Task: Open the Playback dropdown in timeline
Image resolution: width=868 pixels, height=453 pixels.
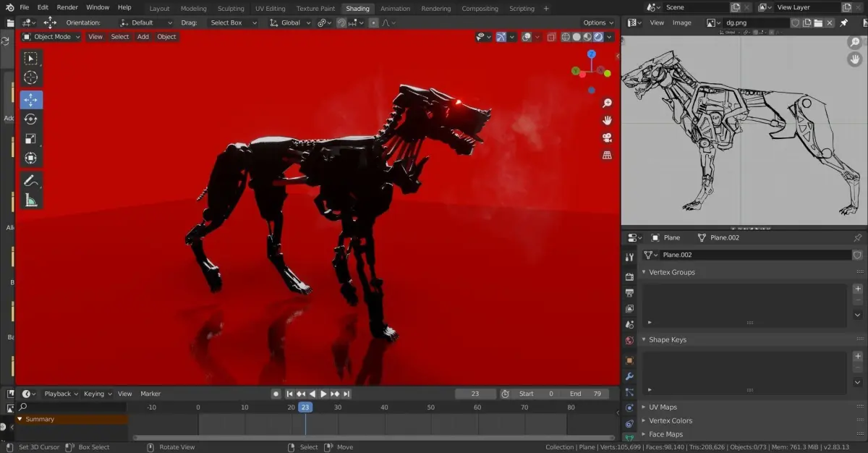Action: pyautogui.click(x=61, y=394)
